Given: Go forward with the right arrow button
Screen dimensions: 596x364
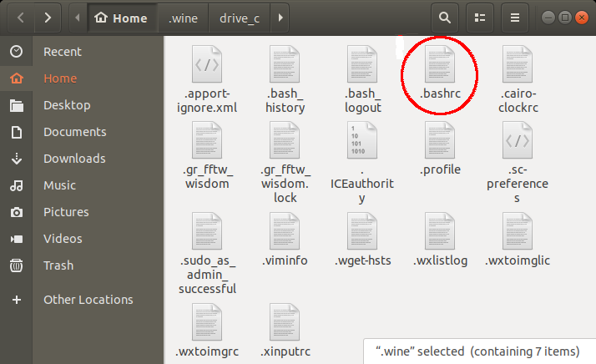Looking at the screenshot, I should [x=48, y=18].
